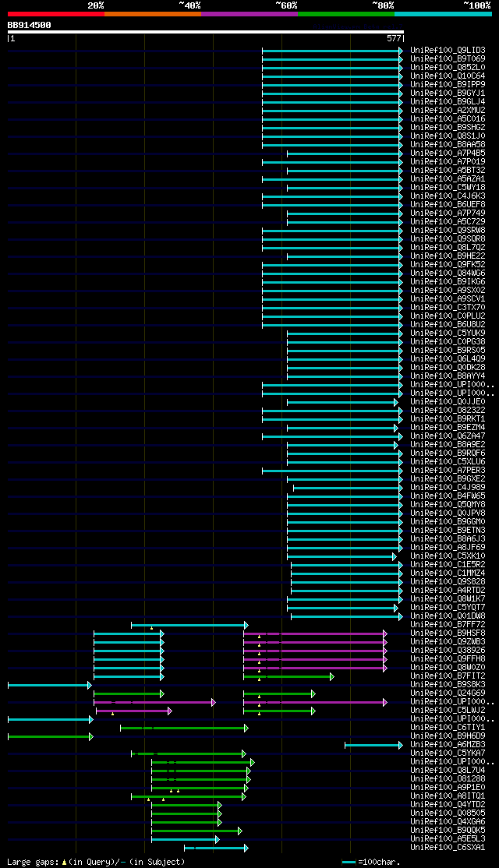
Task: Open hit UniRef100_B9IPP9
Action: (x=448, y=85)
